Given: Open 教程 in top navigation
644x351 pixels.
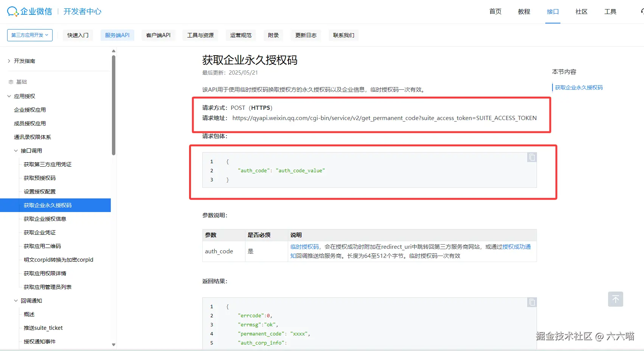Looking at the screenshot, I should tap(524, 12).
